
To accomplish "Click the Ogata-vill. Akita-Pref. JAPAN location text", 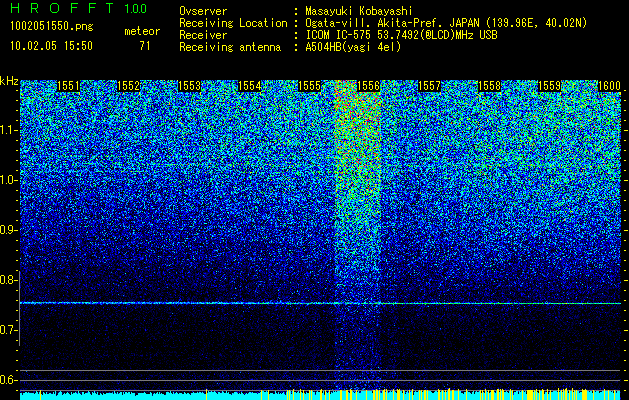I will 448,23.
